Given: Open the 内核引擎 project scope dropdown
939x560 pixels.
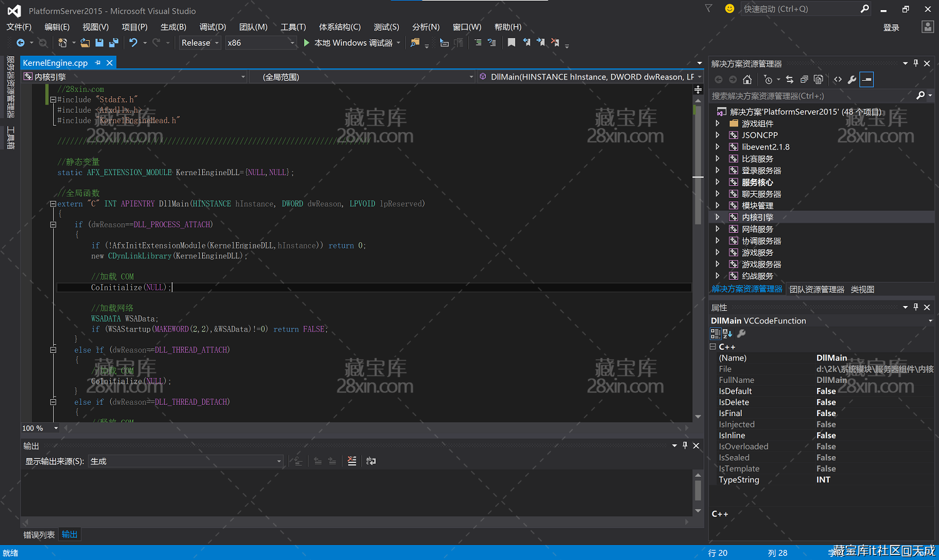Looking at the screenshot, I should [x=135, y=77].
